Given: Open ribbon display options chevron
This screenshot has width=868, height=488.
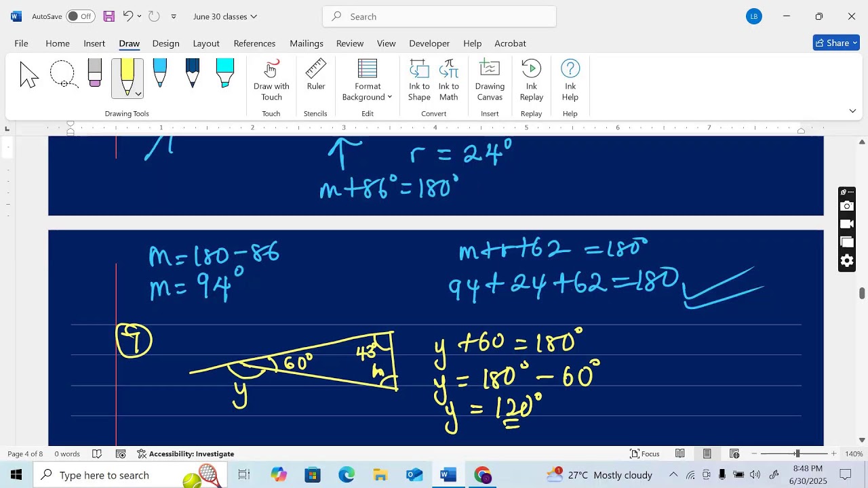Looking at the screenshot, I should point(852,110).
